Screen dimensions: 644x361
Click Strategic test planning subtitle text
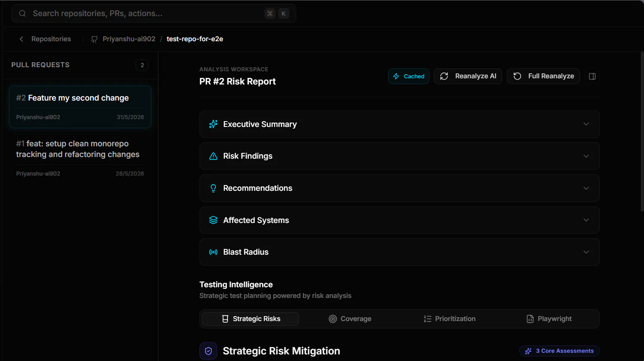tap(275, 296)
